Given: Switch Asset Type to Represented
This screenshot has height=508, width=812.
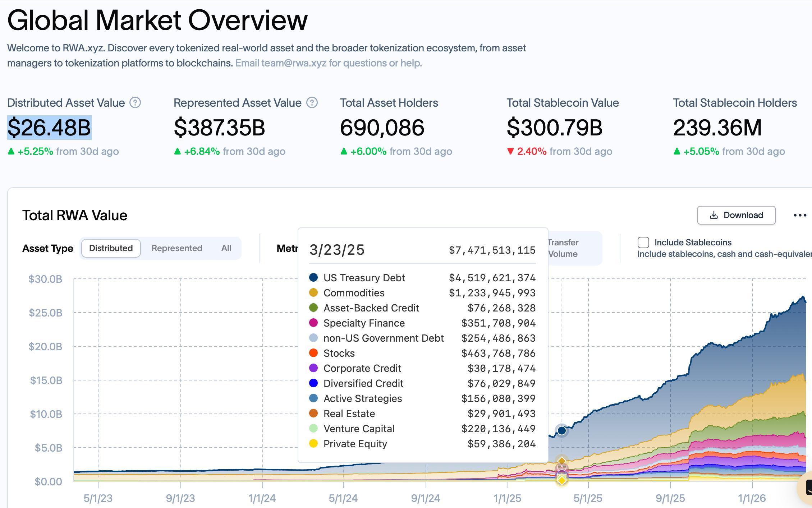Looking at the screenshot, I should pyautogui.click(x=176, y=248).
